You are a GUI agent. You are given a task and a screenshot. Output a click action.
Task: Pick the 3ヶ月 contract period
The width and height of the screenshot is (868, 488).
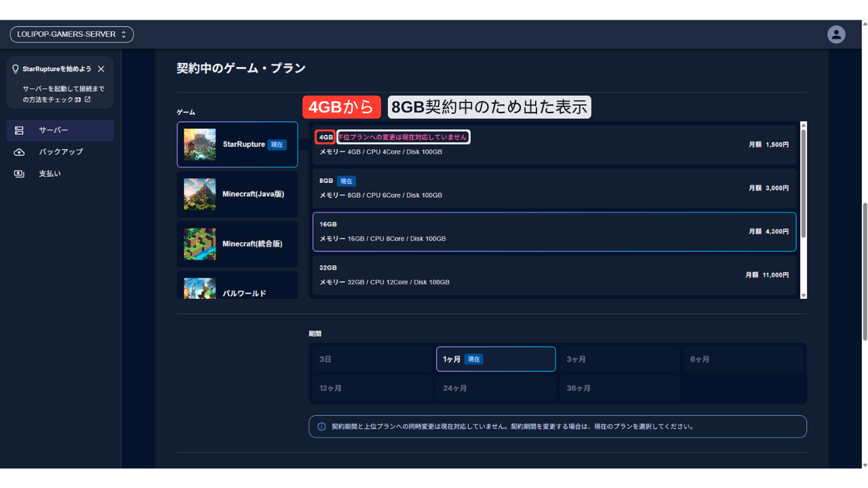point(619,359)
